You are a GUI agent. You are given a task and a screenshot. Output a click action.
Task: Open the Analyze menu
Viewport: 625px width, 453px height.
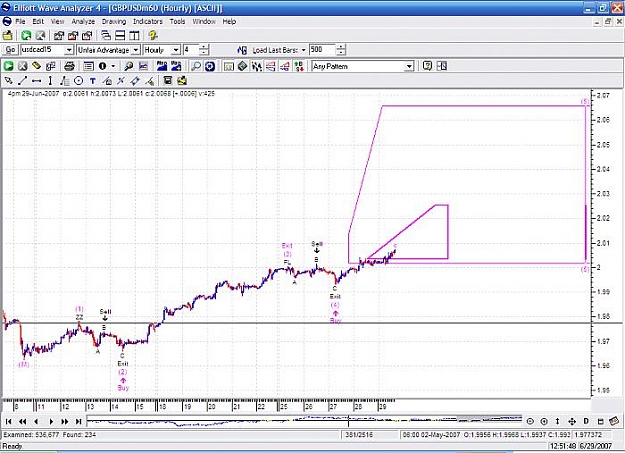[83, 22]
